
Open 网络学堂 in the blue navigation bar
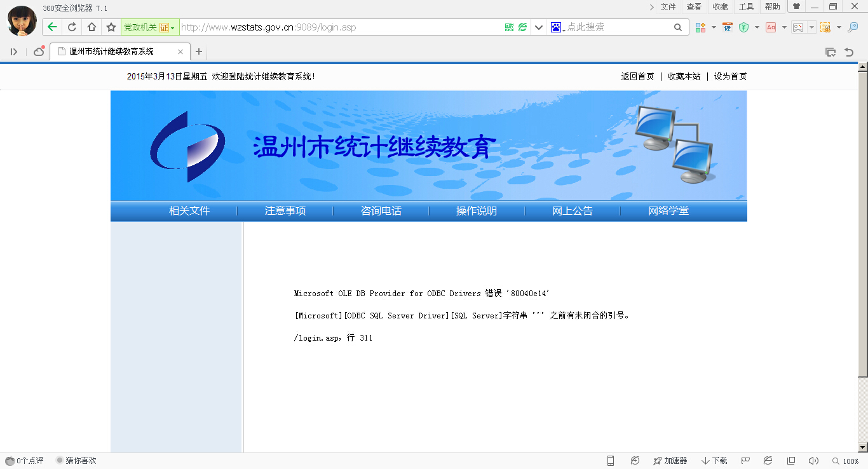pos(668,211)
